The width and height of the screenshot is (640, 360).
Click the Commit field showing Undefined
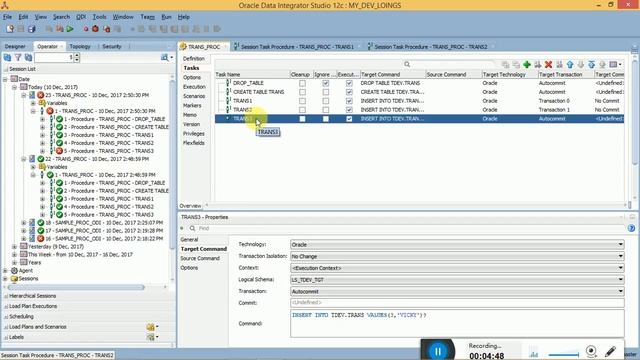tap(457, 303)
